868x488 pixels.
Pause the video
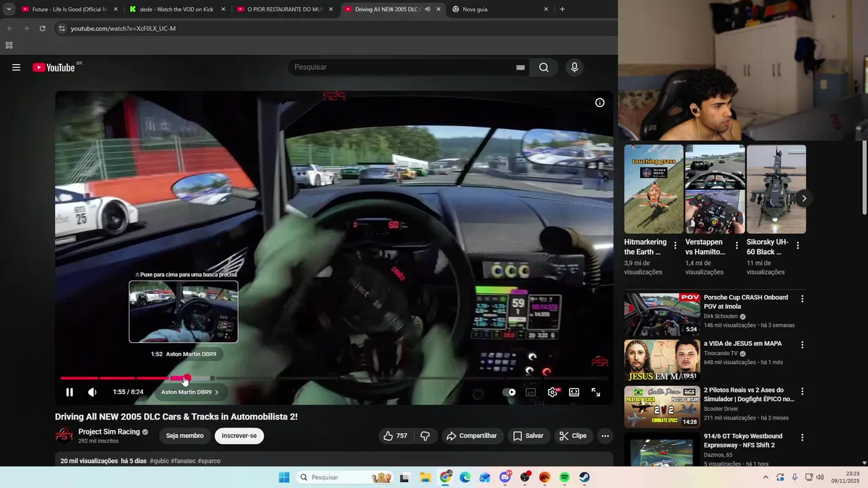click(69, 392)
